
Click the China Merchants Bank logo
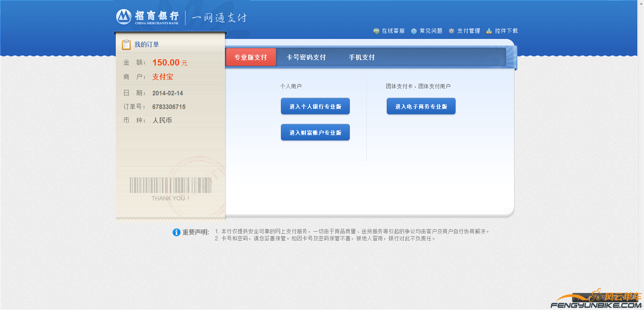(x=123, y=17)
